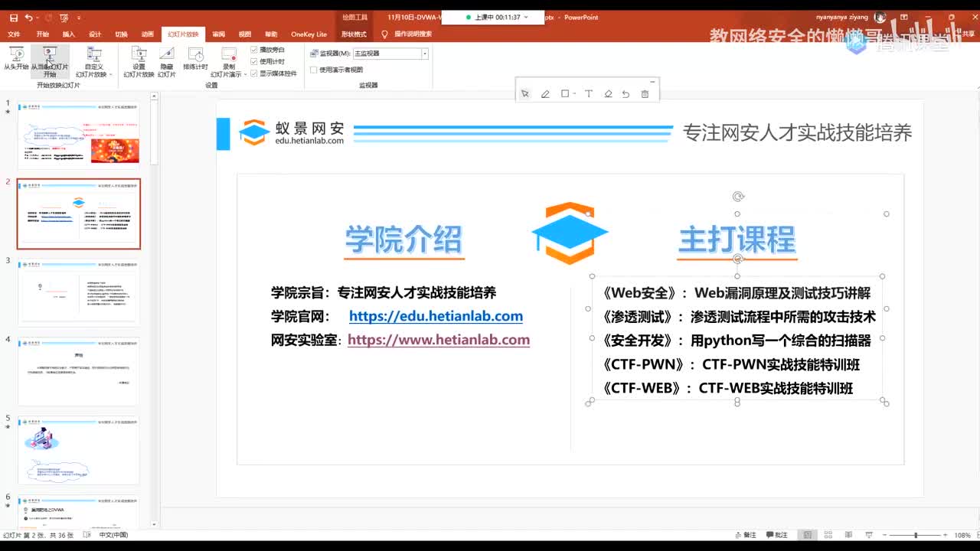Click the Save icon in quick access toolbar
The height and width of the screenshot is (551, 980).
point(13,18)
